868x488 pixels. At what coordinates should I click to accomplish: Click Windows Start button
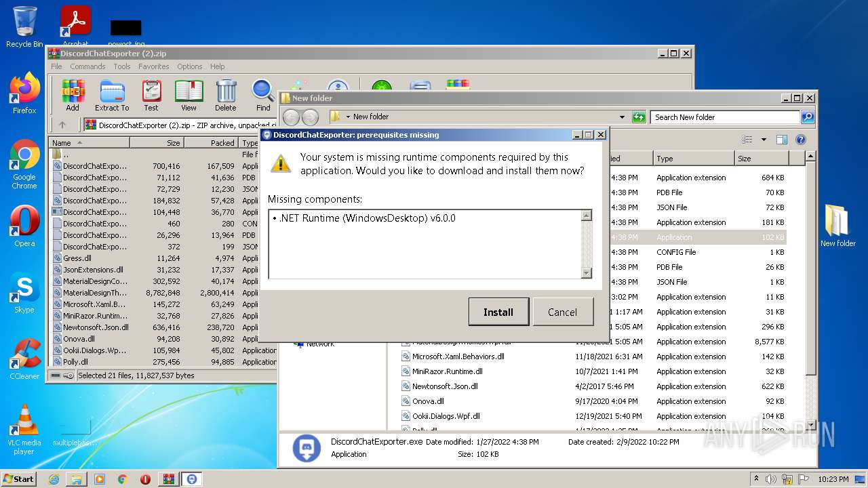click(19, 479)
